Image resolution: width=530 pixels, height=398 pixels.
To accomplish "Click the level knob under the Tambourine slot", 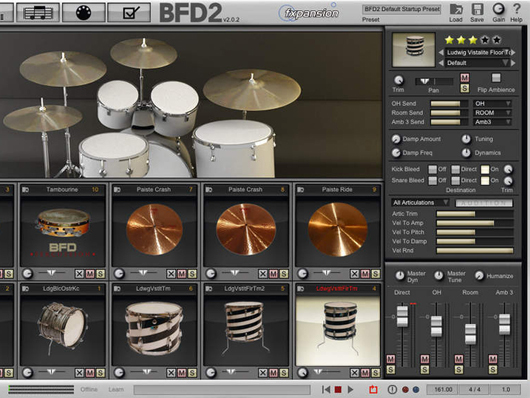I will (x=27, y=274).
